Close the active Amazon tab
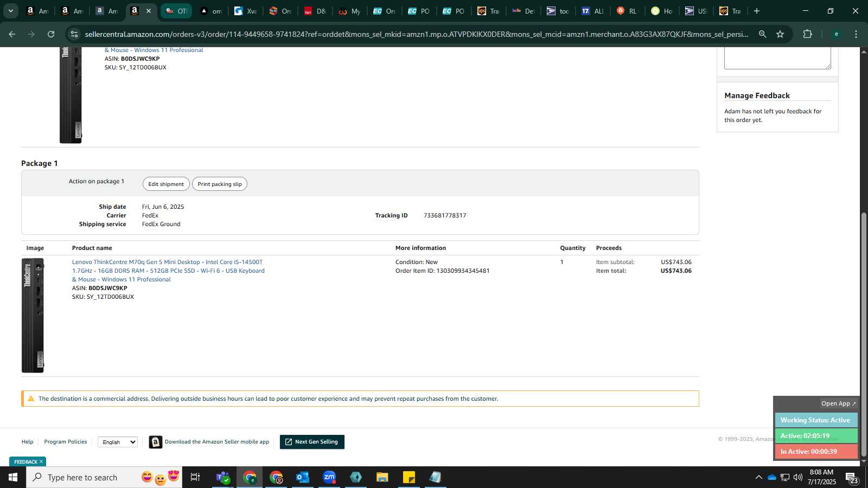868x488 pixels. [149, 11]
